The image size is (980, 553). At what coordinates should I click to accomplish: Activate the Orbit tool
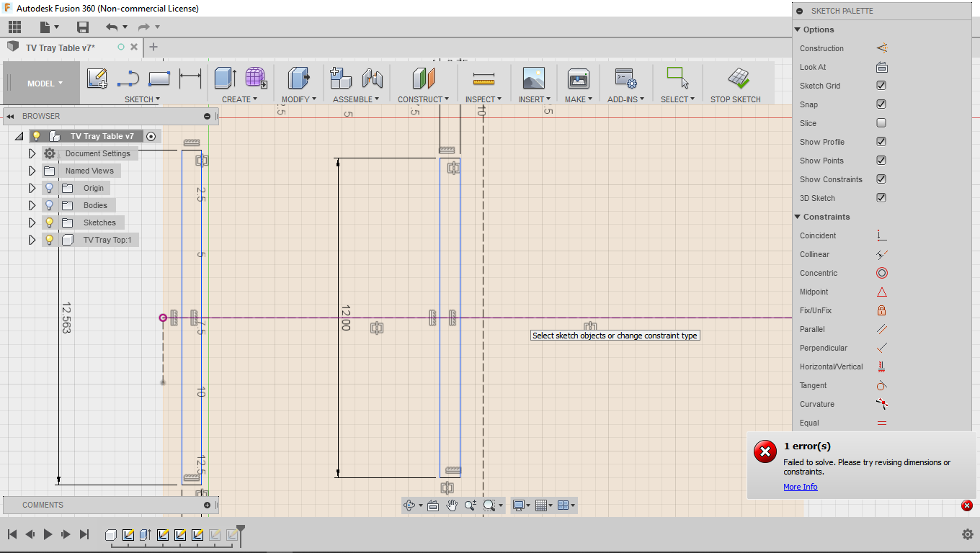(411, 505)
